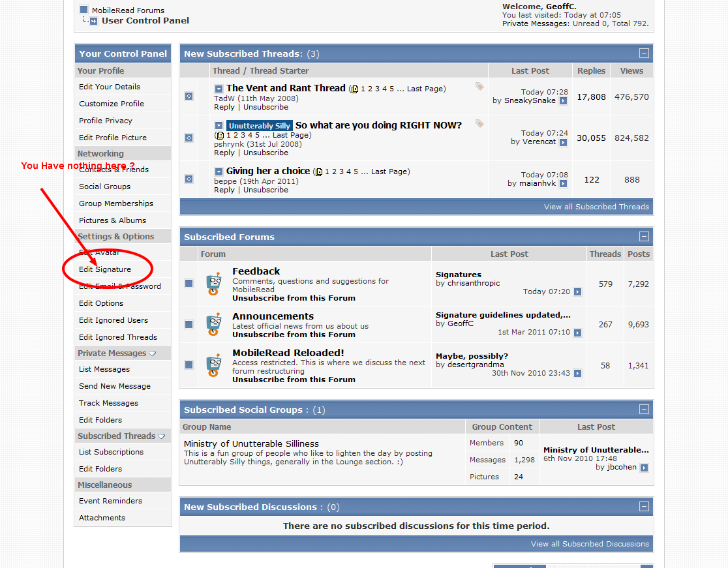The image size is (728, 568).
Task: Open Signature guidelines updated last post
Action: [504, 315]
